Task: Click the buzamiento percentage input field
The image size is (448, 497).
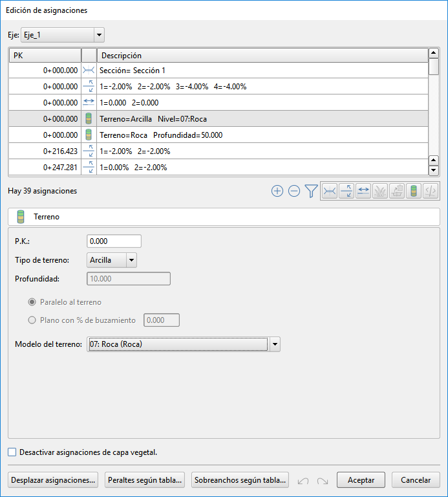Action: coord(162,320)
